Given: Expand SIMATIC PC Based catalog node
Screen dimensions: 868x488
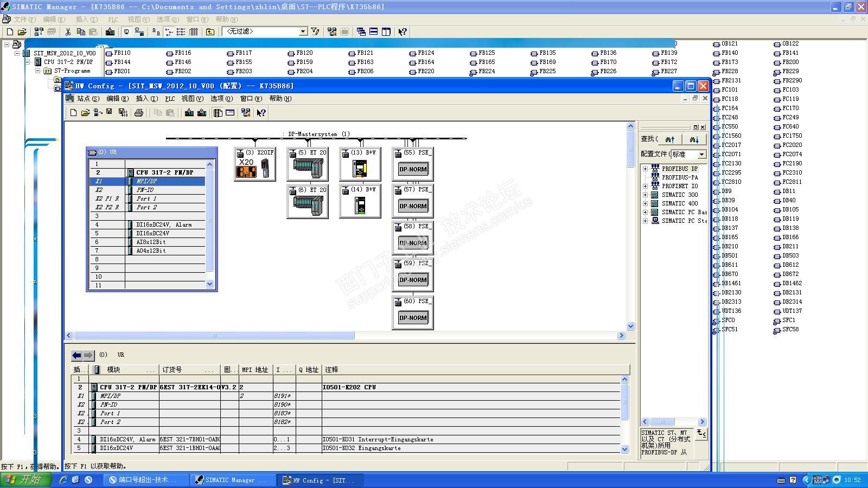Looking at the screenshot, I should click(x=646, y=212).
